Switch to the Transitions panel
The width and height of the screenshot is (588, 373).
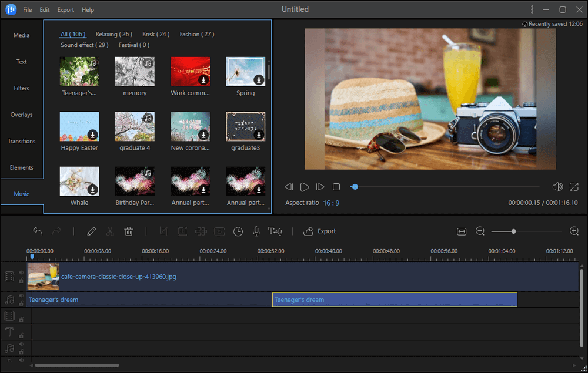tap(22, 141)
